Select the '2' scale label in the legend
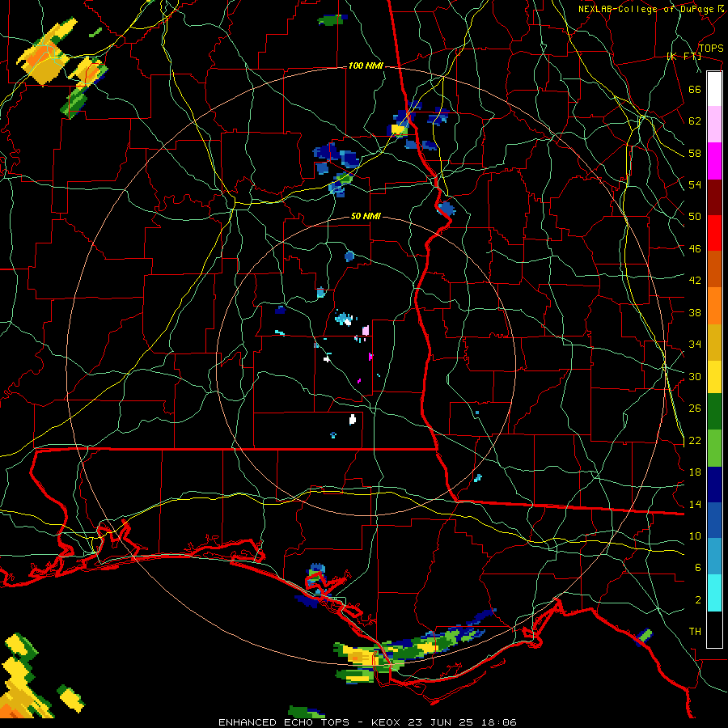The height and width of the screenshot is (728, 728). [x=698, y=600]
